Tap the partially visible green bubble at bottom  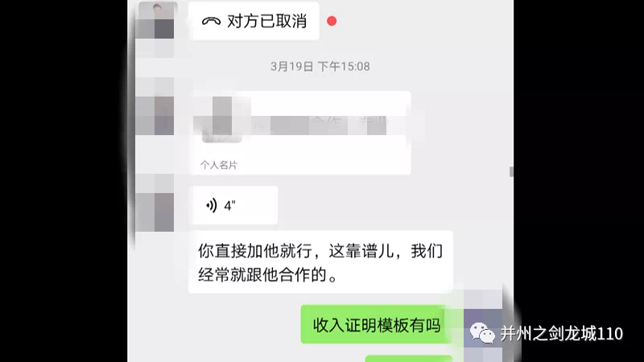pos(409,359)
